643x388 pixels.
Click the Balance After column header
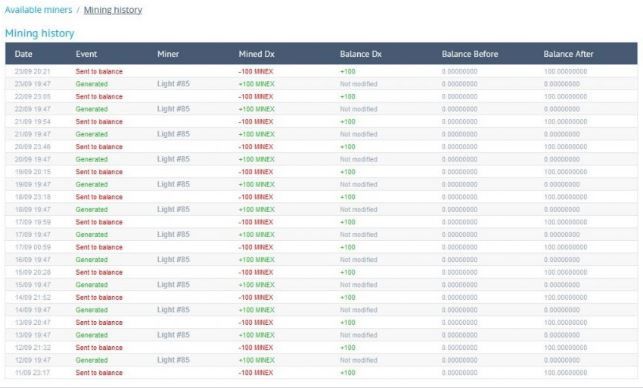pos(568,54)
